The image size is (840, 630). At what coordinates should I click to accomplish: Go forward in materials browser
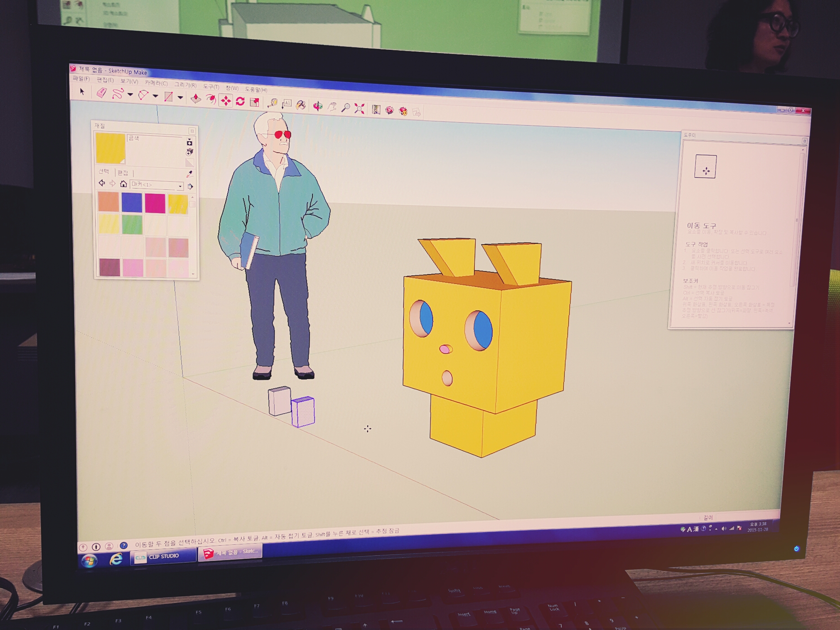(x=112, y=183)
